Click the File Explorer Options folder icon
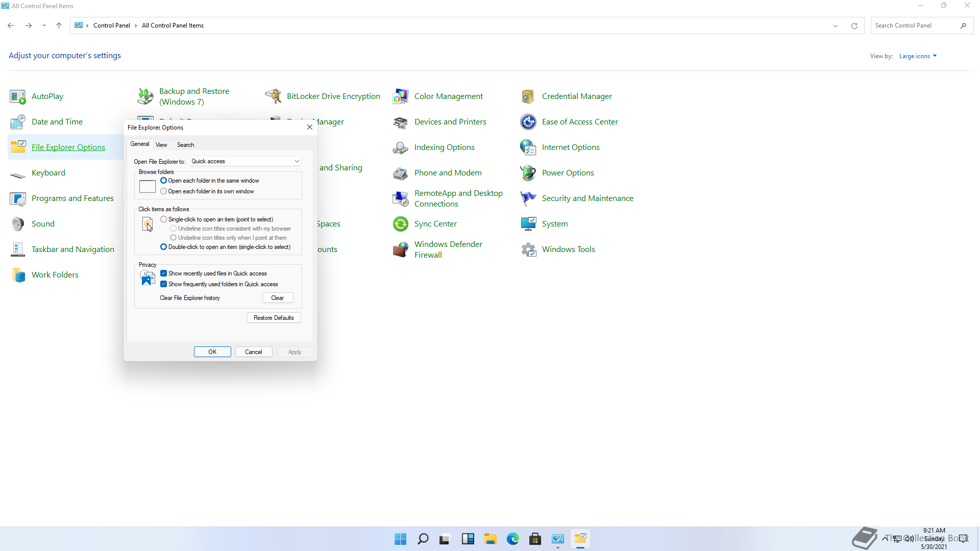 pos(18,147)
